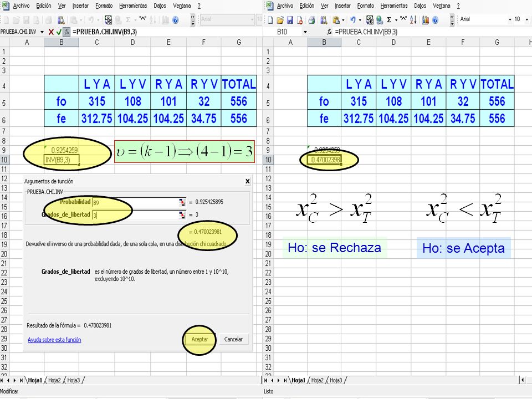Open Name Box dropdown showing B10
Screen dimensions: 532x399
click(x=305, y=32)
